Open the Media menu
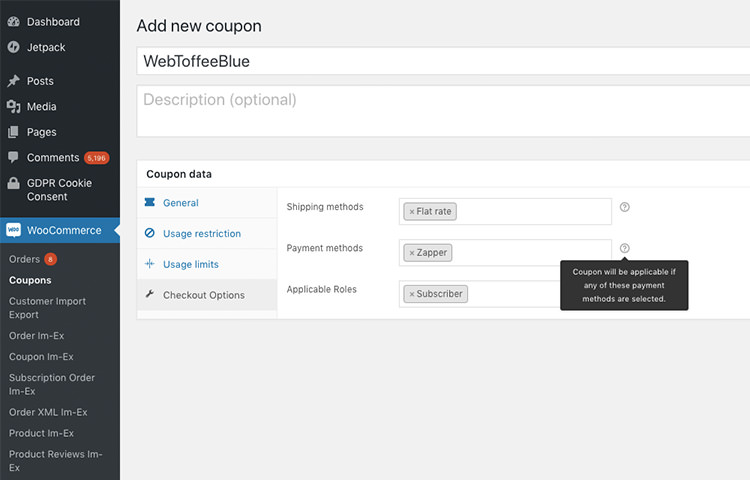Viewport: 750px width, 480px height. (60, 106)
